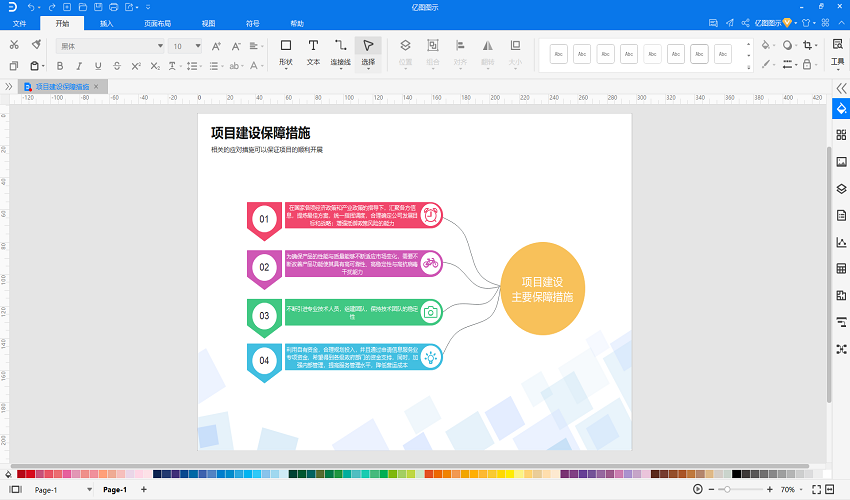This screenshot has width=850, height=500.
Task: Open the shadow effect dropdown icon
Action: pos(789,45)
